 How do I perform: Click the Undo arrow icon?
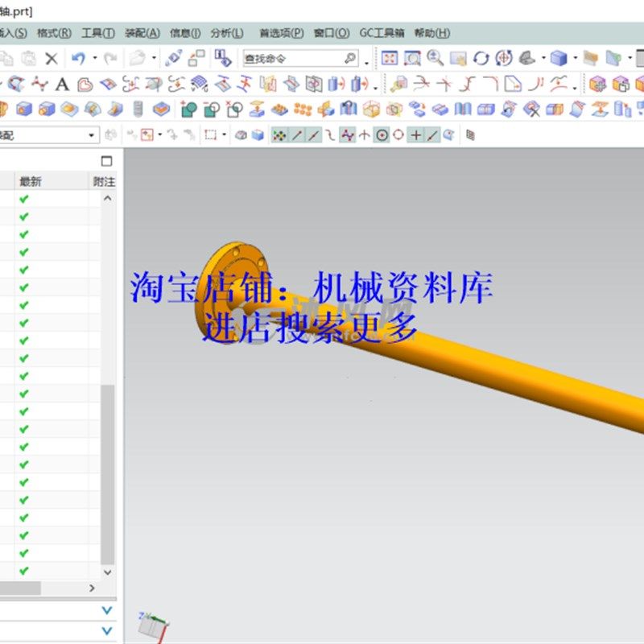tap(77, 58)
